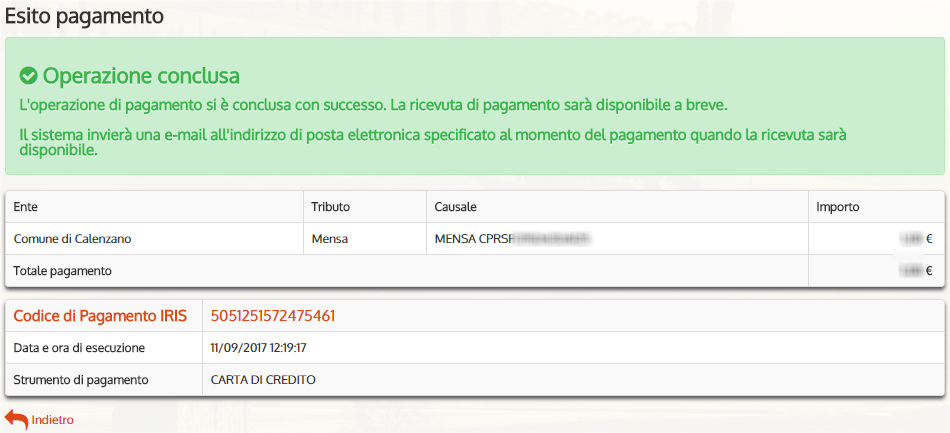
Task: Click the Esito pagamento page title
Action: [x=84, y=16]
